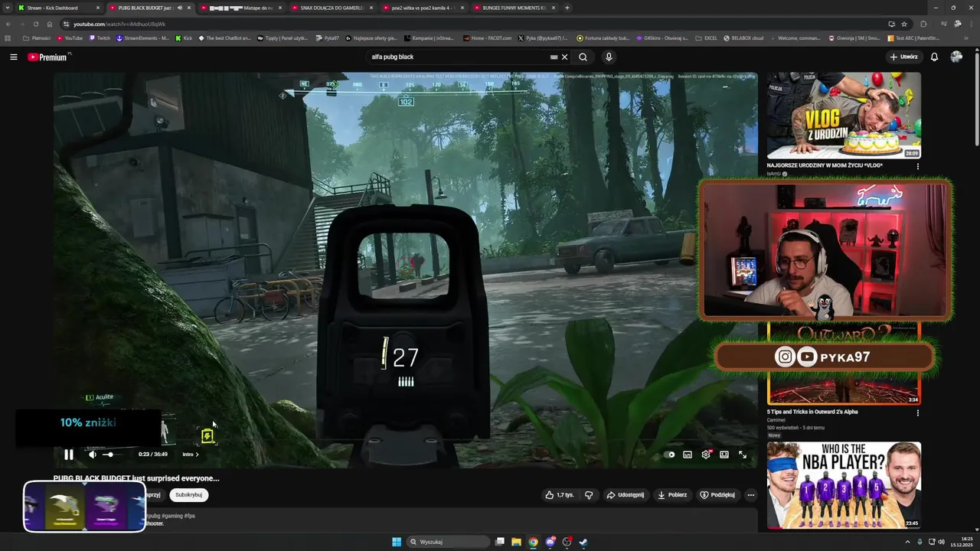
Task: Switch to Stream - Kick Dashboard tab
Action: (58, 8)
